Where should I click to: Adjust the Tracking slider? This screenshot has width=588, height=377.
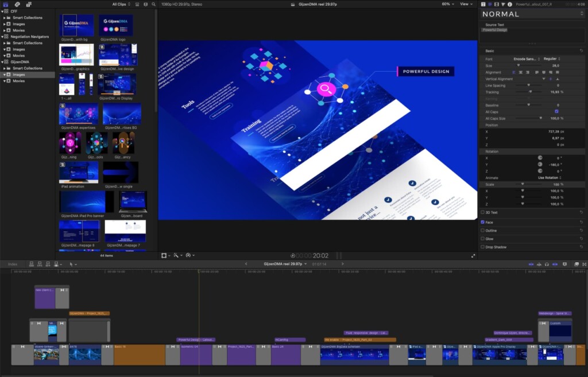point(530,92)
